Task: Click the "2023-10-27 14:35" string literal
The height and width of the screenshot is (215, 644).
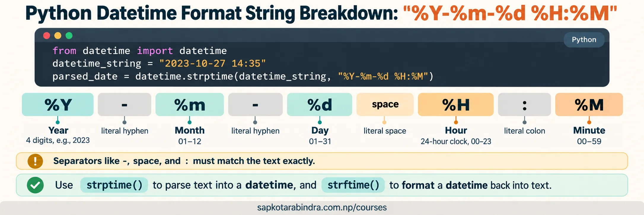Action: [213, 64]
